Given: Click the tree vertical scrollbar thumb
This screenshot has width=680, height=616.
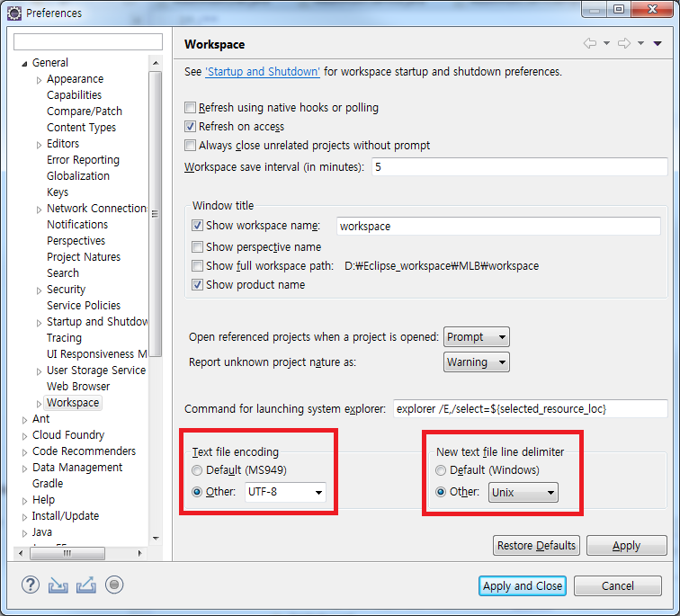Looking at the screenshot, I should (x=156, y=214).
